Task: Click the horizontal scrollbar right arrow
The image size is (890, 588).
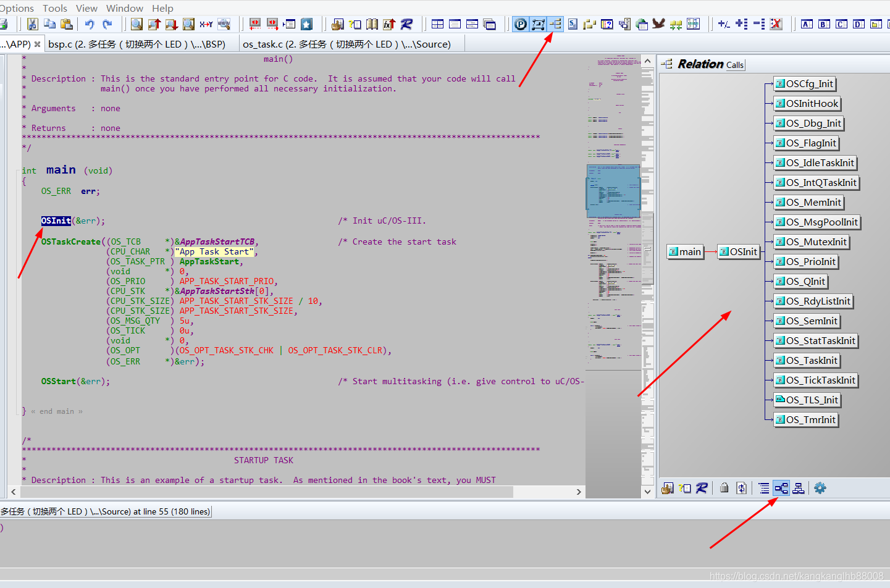Action: pyautogui.click(x=578, y=492)
